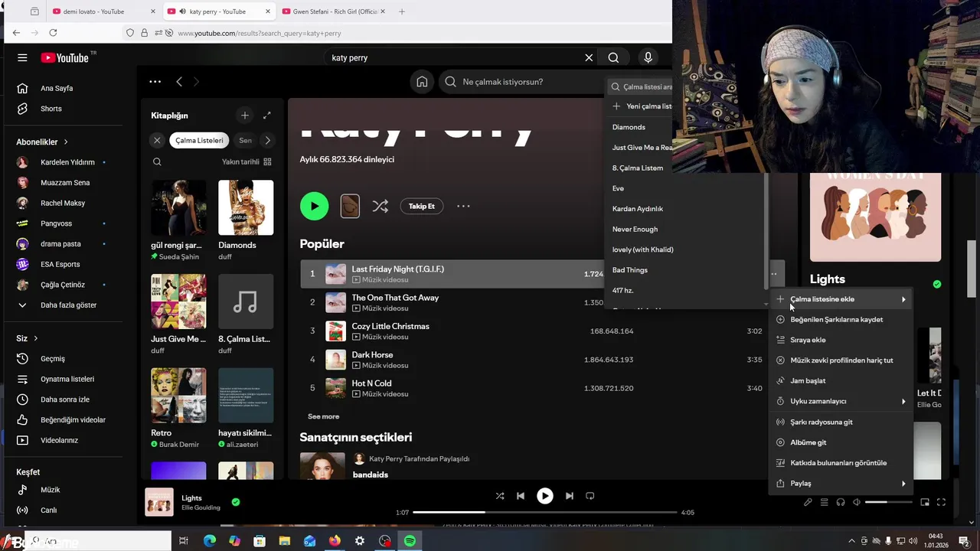Start YouTube voice search with microphone
The height and width of the screenshot is (551, 980).
pos(648,57)
